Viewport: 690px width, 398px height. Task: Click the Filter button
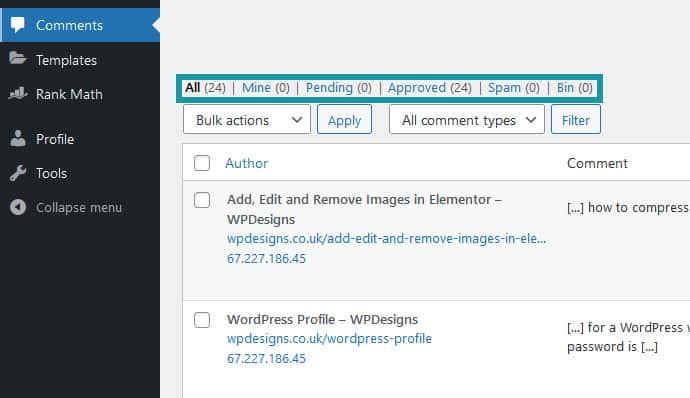tap(576, 119)
